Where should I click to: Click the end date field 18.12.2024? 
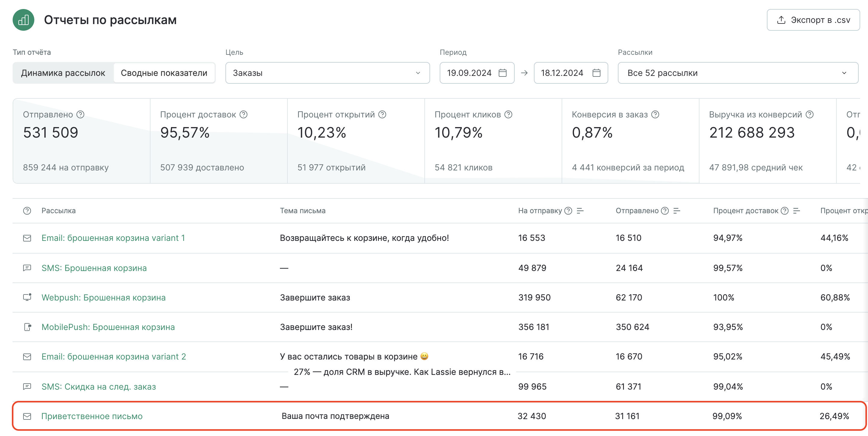tap(570, 73)
